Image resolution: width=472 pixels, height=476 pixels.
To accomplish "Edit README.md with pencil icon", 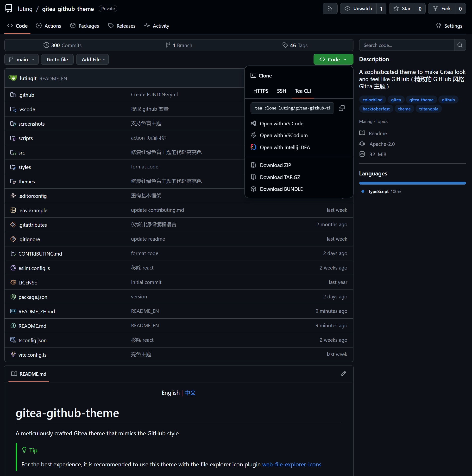I will tap(343, 374).
